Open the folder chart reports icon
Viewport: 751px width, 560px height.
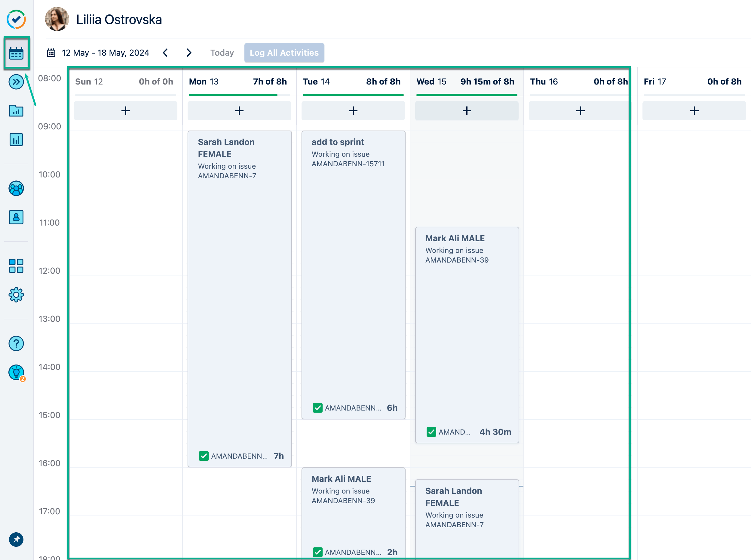[16, 111]
